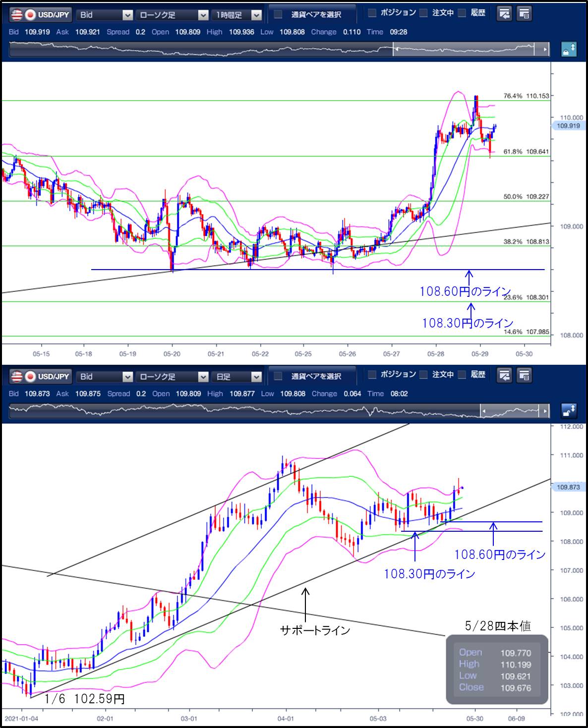Click the USD/JPY pair button in bottom chart
This screenshot has height=728, width=588.
click(41, 377)
